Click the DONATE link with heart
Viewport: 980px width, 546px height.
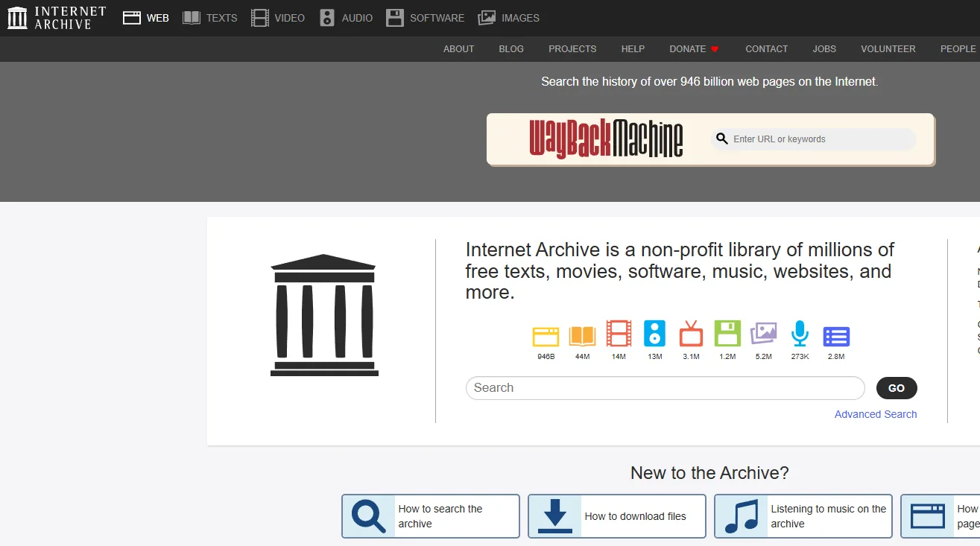pyautogui.click(x=694, y=49)
